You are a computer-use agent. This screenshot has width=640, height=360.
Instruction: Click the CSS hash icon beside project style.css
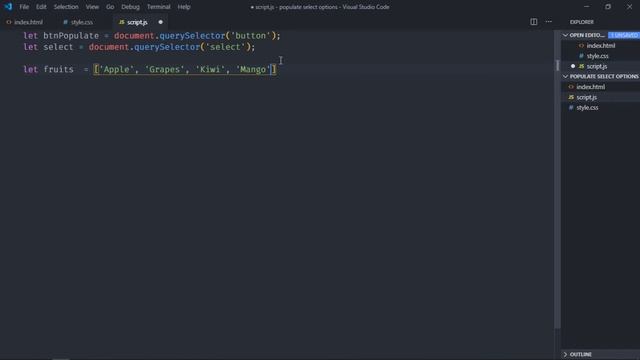pyautogui.click(x=571, y=108)
